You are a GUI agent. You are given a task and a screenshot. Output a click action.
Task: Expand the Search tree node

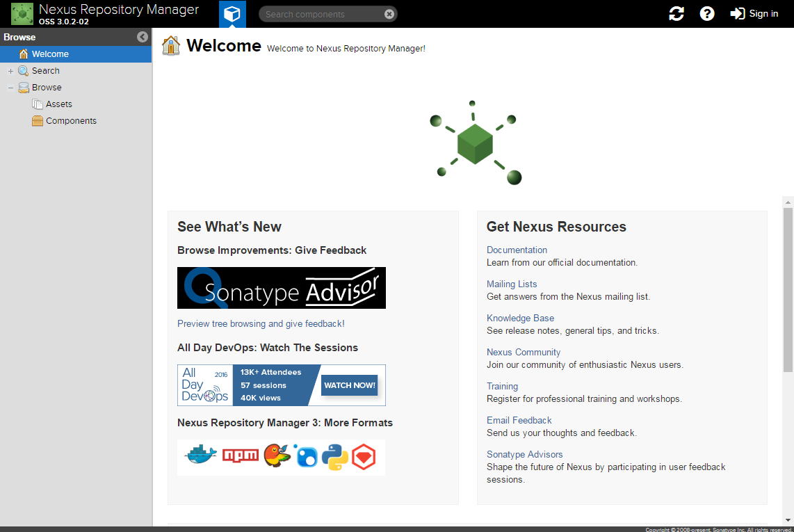(x=10, y=72)
